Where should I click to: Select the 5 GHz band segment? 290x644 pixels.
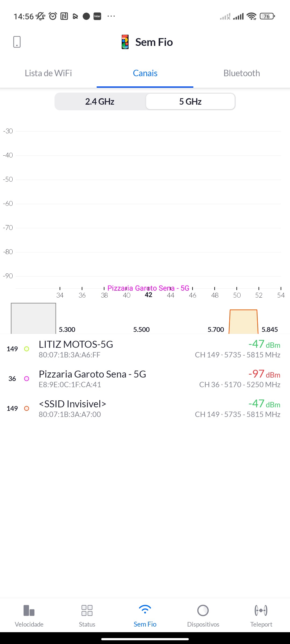tap(190, 102)
